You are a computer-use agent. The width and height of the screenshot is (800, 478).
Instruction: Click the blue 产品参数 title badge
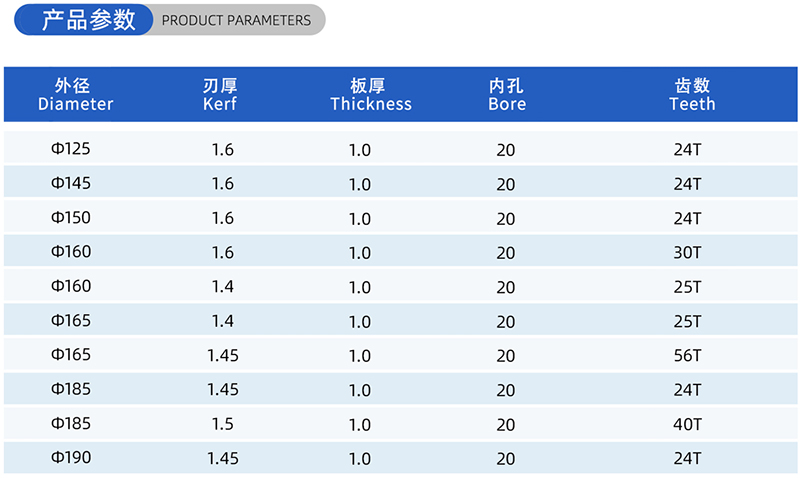pos(89,20)
